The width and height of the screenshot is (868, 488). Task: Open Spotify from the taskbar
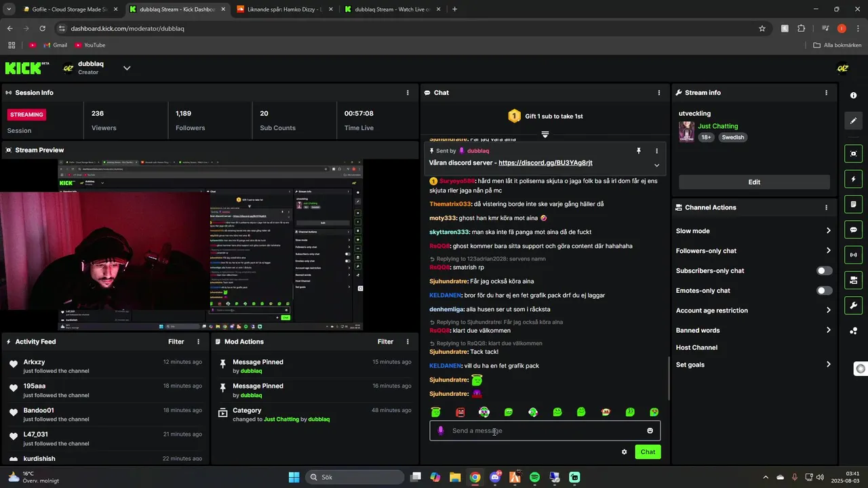534,477
